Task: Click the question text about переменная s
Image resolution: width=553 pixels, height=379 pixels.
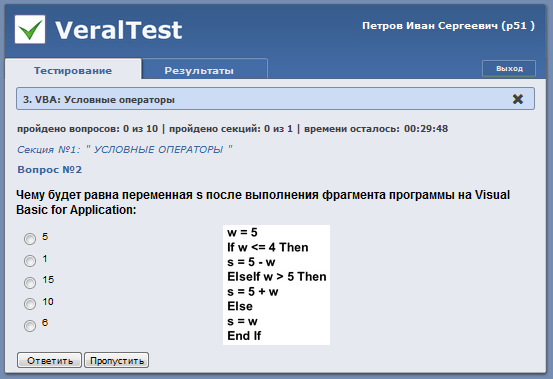Action: coord(263,202)
